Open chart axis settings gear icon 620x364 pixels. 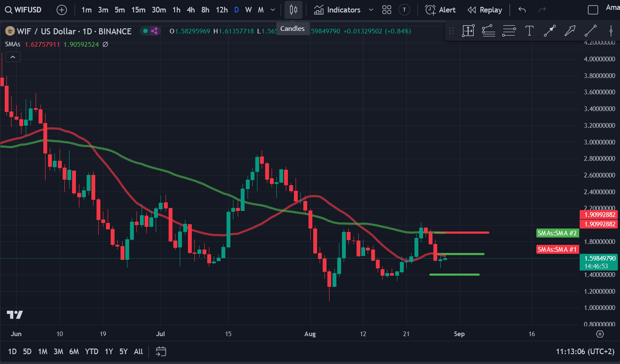click(x=600, y=334)
